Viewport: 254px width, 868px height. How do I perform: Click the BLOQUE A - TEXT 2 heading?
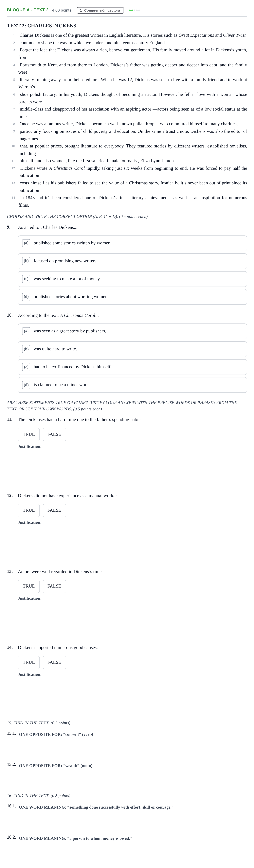(x=28, y=10)
